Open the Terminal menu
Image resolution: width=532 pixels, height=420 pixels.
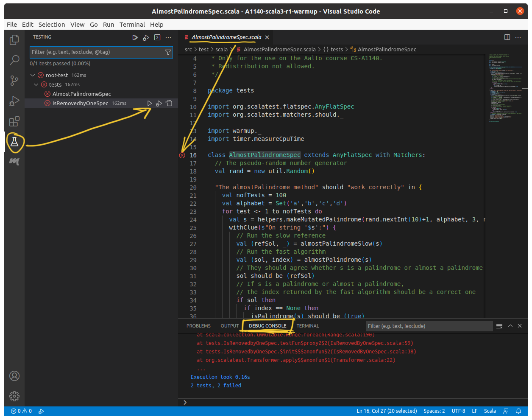tap(132, 25)
